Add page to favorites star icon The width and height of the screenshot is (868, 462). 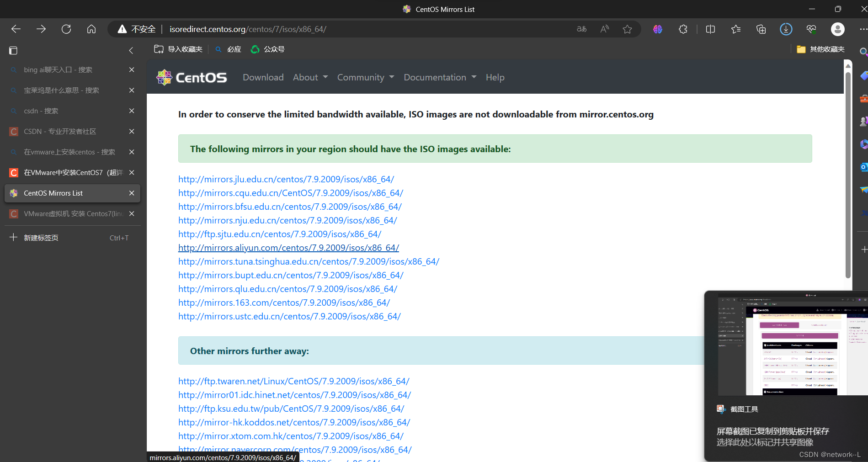click(628, 29)
